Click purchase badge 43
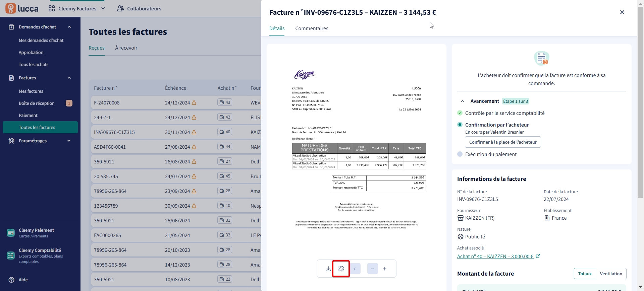This screenshot has width=644, height=291. tap(225, 102)
